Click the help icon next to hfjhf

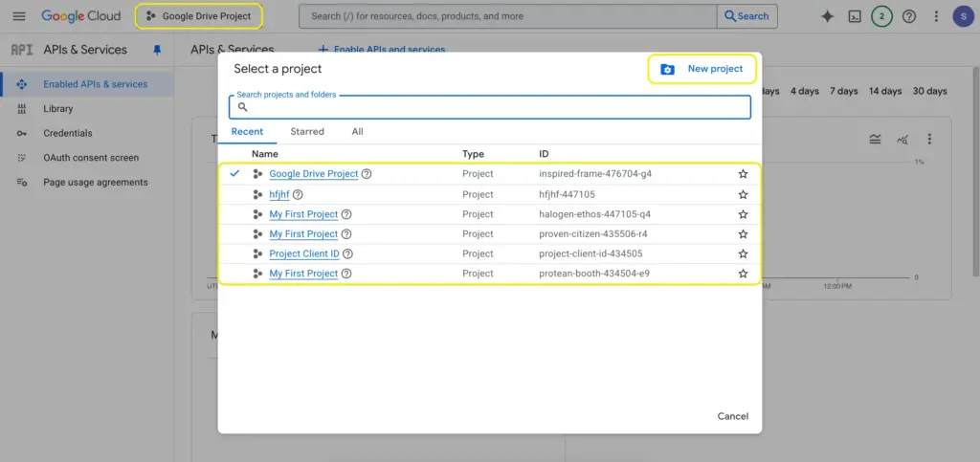(x=298, y=194)
